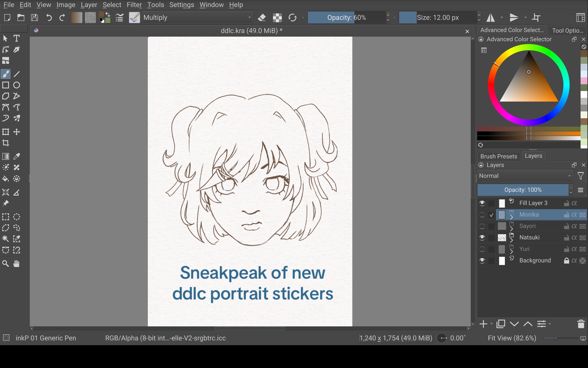Select the Ellipse shape tool
This screenshot has width=588, height=368.
(x=17, y=85)
